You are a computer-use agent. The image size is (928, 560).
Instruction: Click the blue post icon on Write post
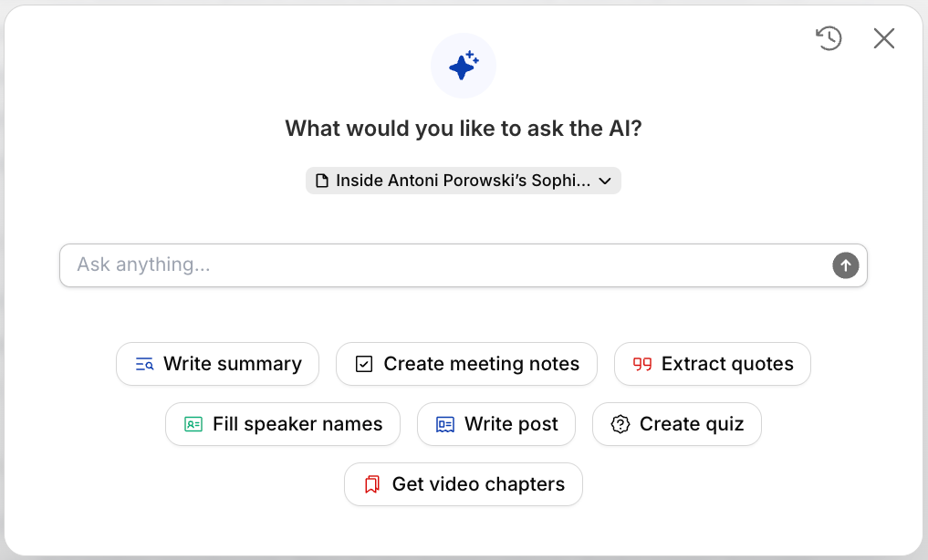pyautogui.click(x=443, y=424)
